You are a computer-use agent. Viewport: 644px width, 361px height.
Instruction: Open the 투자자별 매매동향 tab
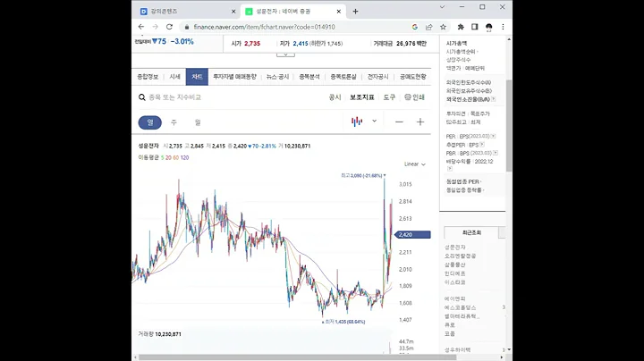pos(234,77)
